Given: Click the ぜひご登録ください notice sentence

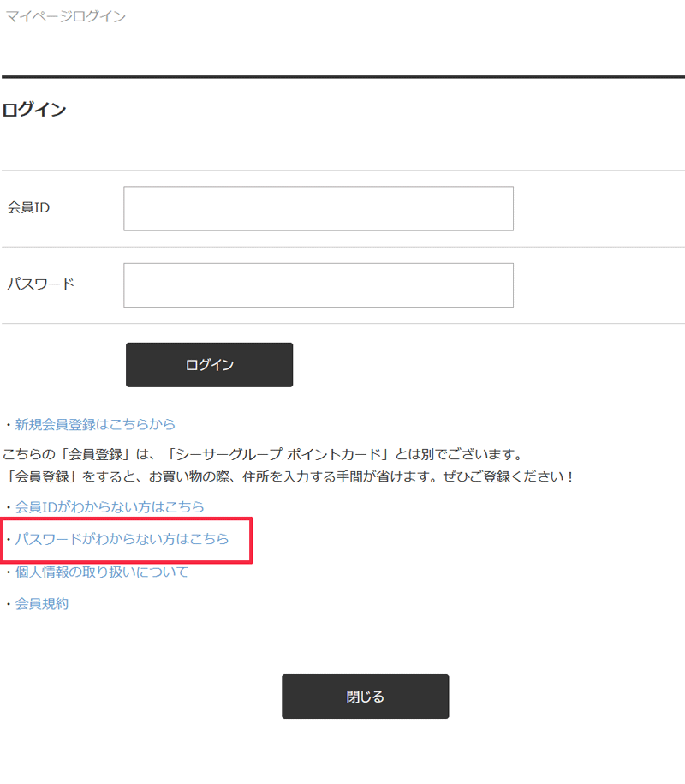Looking at the screenshot, I should [x=288, y=476].
